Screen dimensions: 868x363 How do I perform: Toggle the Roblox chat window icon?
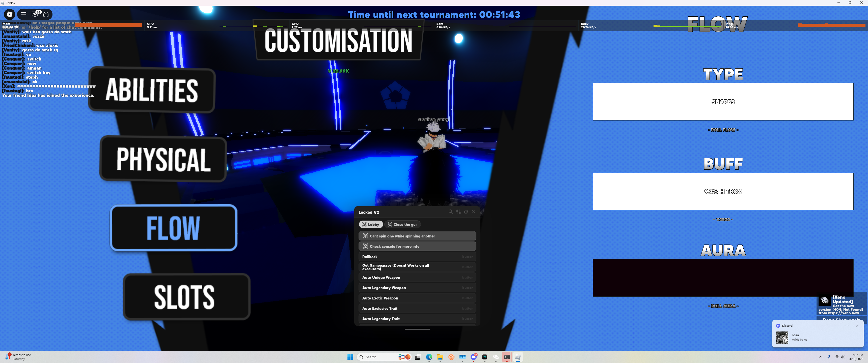[x=35, y=14]
